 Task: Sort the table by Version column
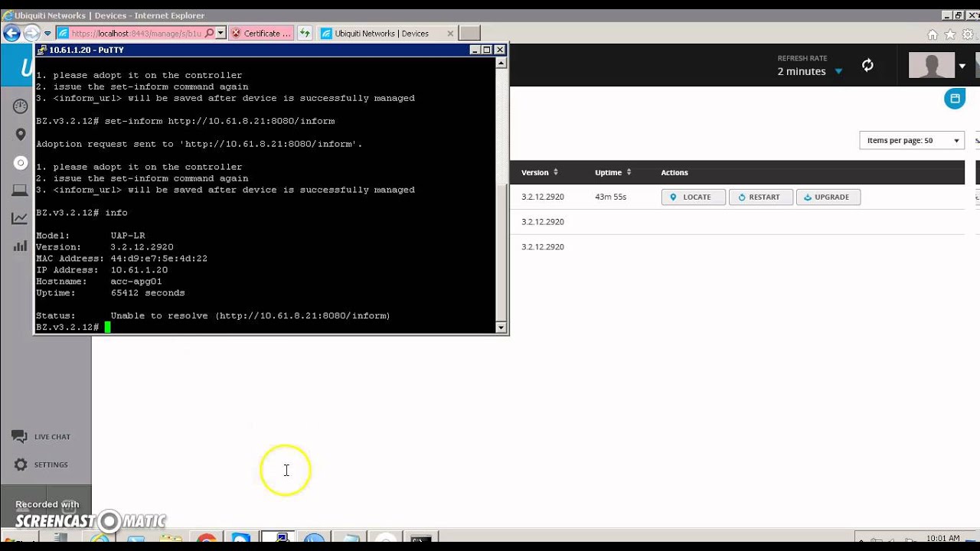[x=540, y=172]
